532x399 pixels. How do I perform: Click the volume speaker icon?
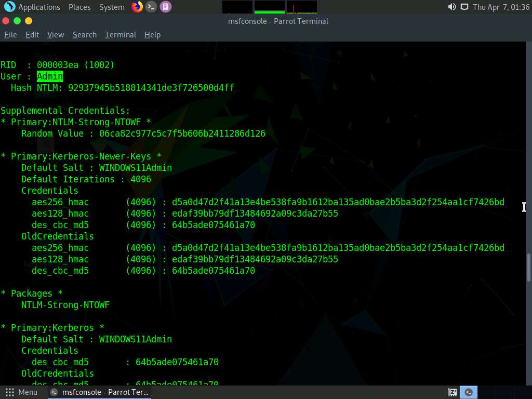[451, 7]
